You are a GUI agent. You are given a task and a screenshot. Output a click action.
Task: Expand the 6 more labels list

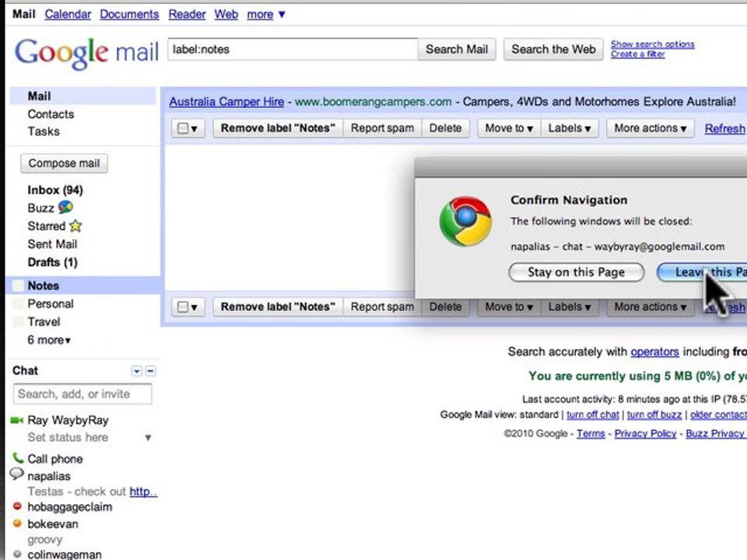click(x=49, y=340)
